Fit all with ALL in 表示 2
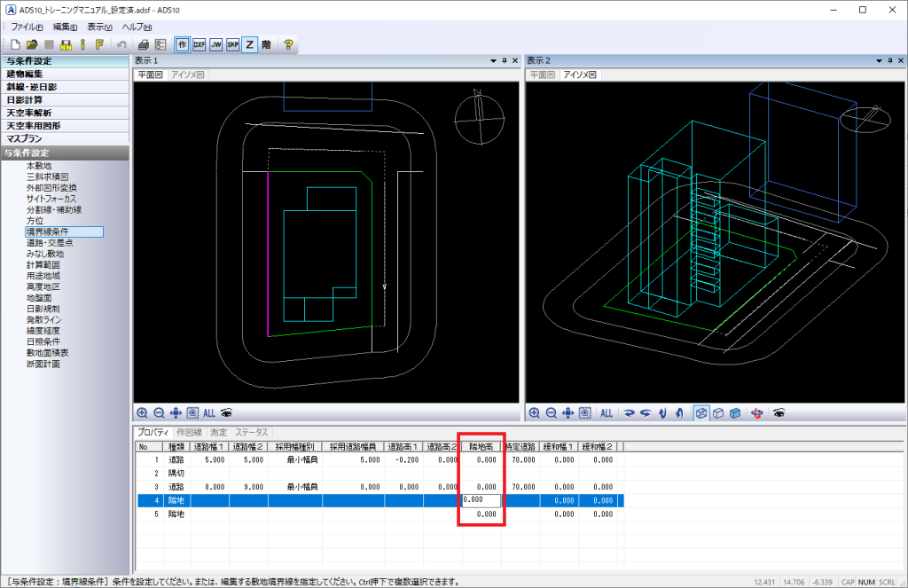 607,413
